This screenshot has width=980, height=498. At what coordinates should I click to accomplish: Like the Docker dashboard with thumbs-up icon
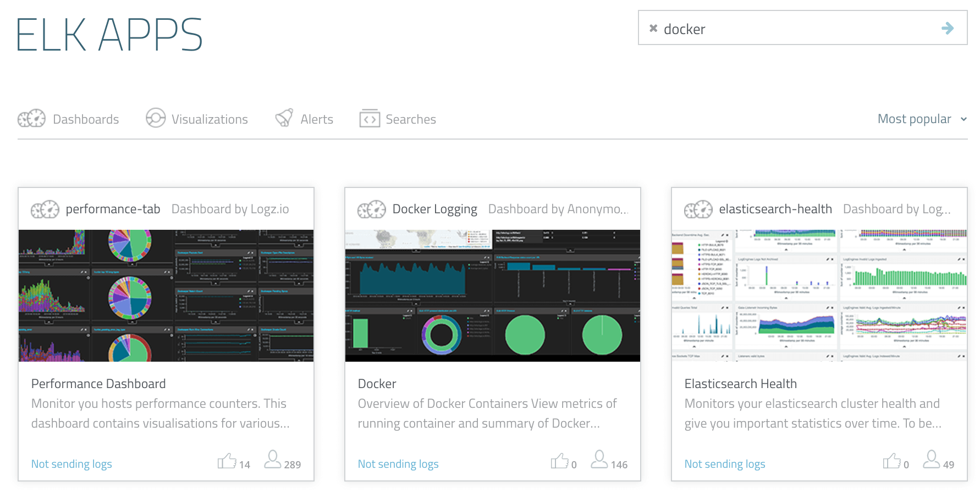coord(560,461)
